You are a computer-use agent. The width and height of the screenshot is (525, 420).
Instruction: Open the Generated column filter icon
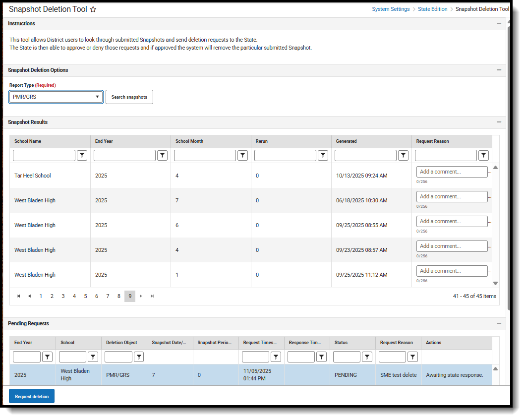(x=403, y=155)
